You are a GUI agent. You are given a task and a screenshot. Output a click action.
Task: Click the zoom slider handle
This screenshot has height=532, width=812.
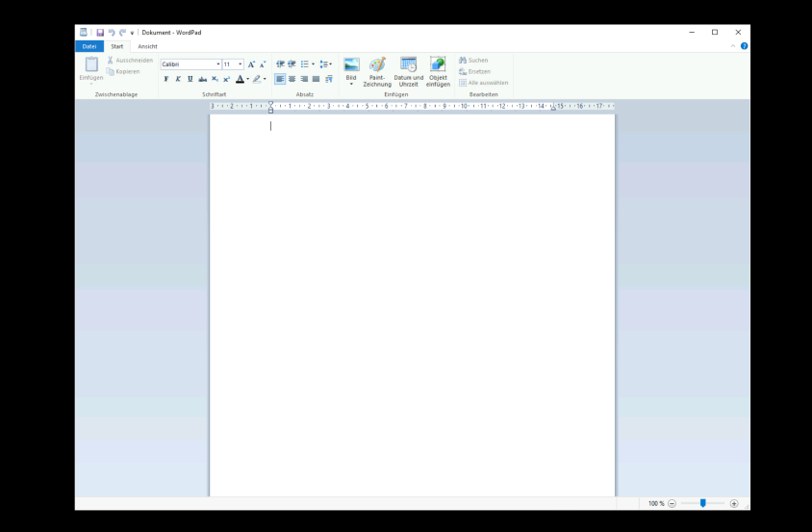click(703, 503)
